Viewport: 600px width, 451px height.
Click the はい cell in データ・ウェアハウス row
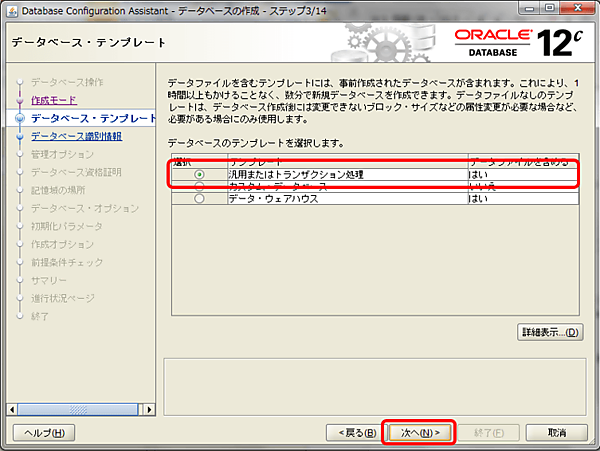pyautogui.click(x=523, y=199)
